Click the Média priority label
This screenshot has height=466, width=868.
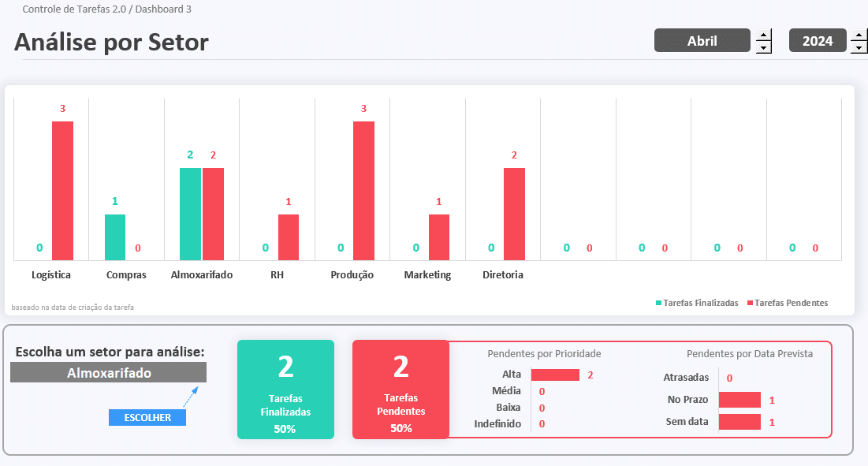tap(506, 391)
